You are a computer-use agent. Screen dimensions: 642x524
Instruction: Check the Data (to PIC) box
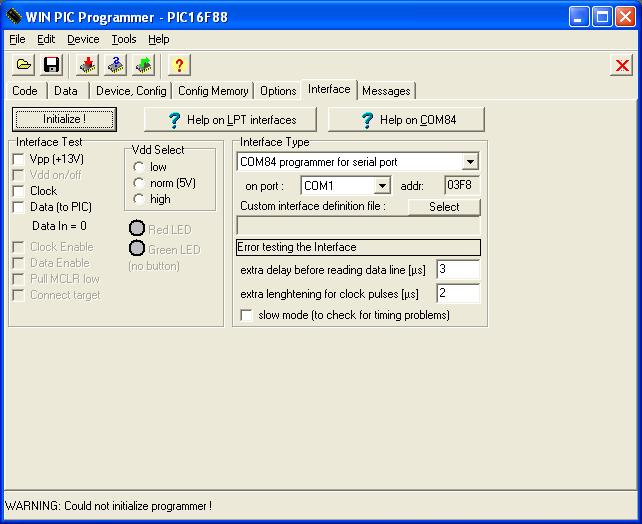(x=18, y=207)
